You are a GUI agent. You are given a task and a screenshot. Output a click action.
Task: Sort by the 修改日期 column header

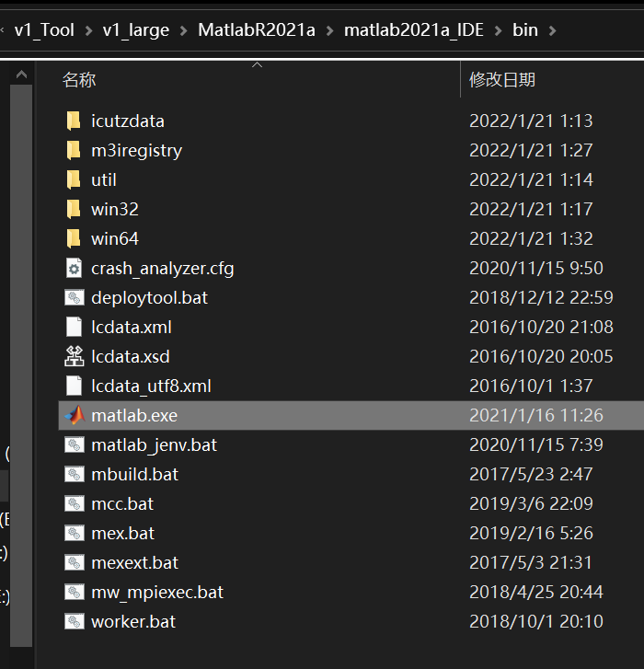pyautogui.click(x=502, y=80)
